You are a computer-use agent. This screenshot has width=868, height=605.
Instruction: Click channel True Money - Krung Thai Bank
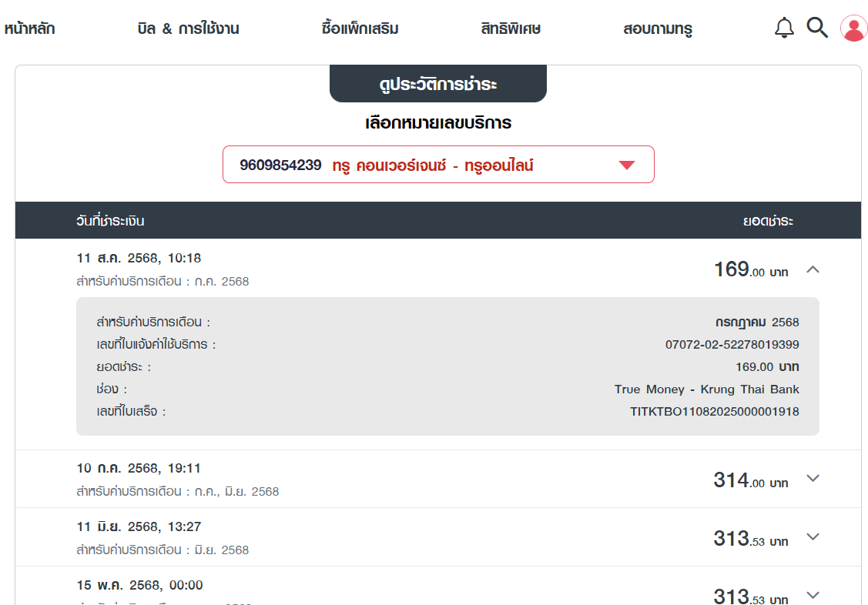[x=706, y=389]
